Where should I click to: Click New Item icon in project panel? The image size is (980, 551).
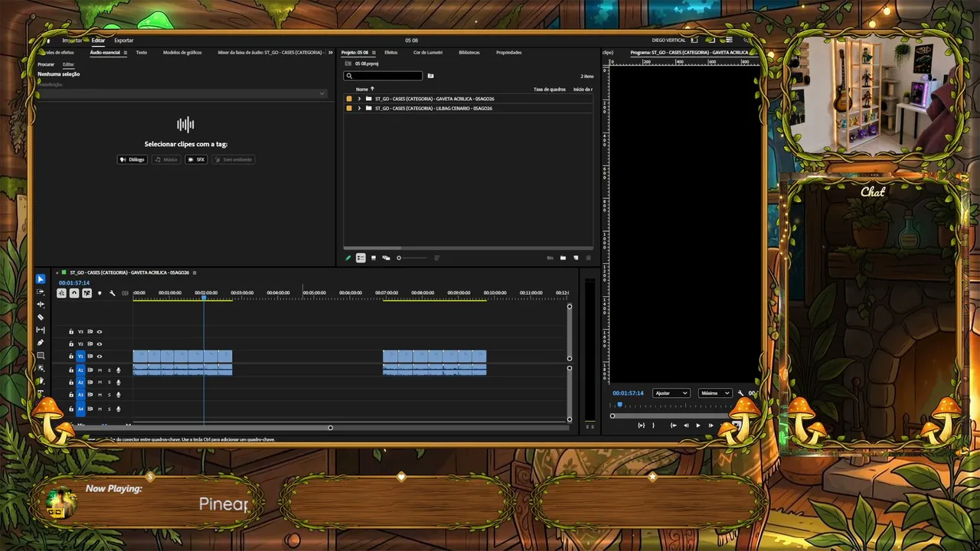click(576, 258)
